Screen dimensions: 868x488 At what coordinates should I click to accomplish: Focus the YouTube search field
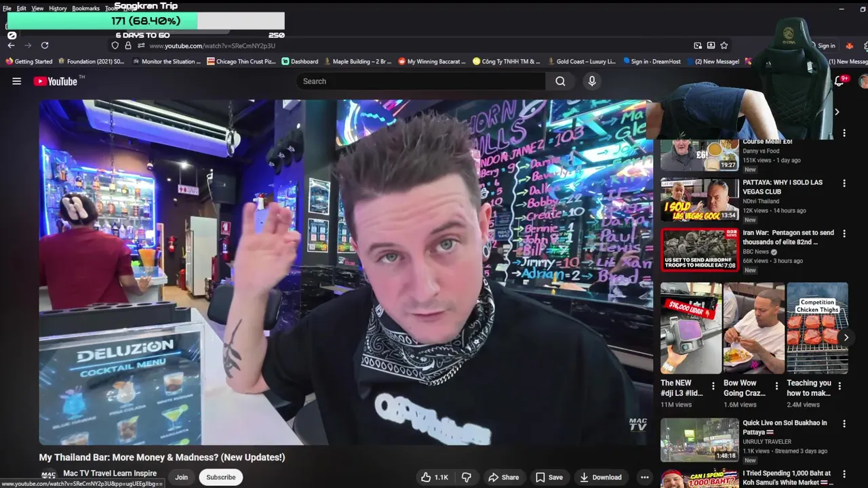point(420,81)
